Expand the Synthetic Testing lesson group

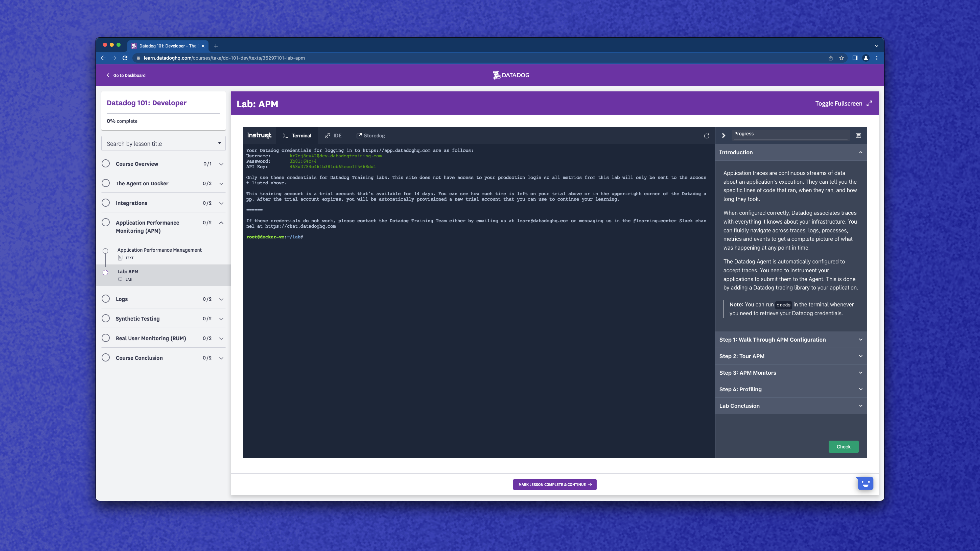(221, 319)
